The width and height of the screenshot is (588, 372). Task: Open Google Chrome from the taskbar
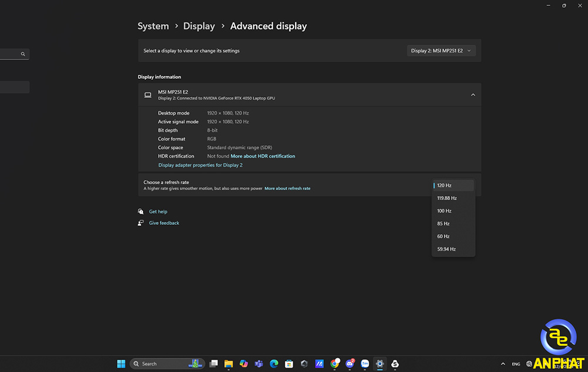[335, 363]
